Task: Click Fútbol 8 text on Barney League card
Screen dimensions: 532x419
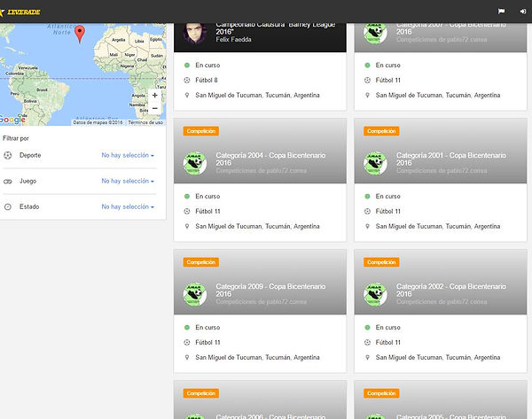Action: 207,80
